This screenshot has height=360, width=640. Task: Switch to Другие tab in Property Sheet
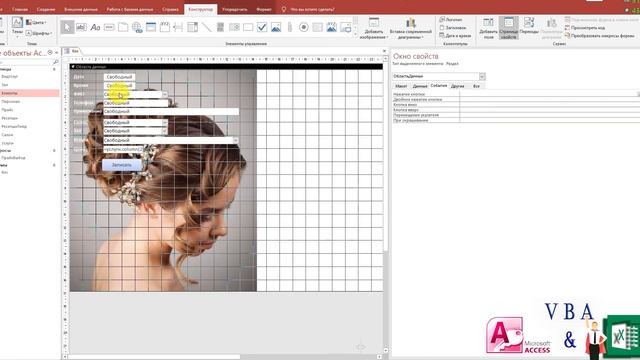[458, 86]
